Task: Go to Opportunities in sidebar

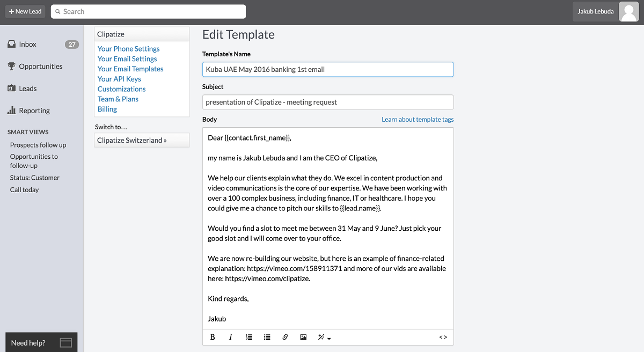Action: pos(40,67)
